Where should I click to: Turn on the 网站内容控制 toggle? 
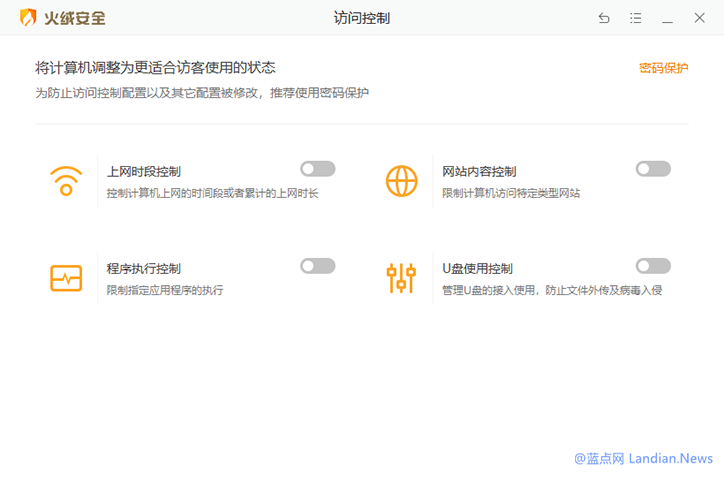tap(653, 169)
